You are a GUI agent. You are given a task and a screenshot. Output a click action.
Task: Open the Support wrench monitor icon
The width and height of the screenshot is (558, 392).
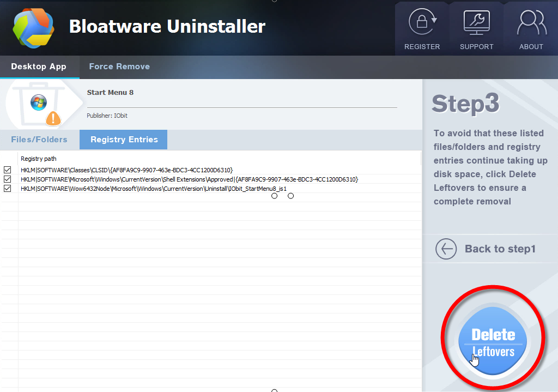point(476,22)
